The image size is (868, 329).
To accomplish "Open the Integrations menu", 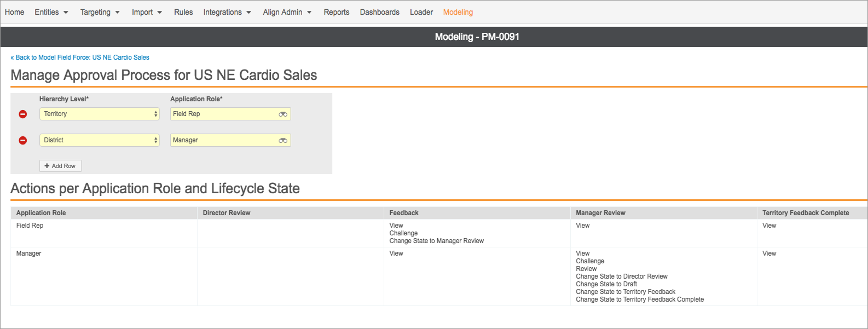I will [227, 12].
